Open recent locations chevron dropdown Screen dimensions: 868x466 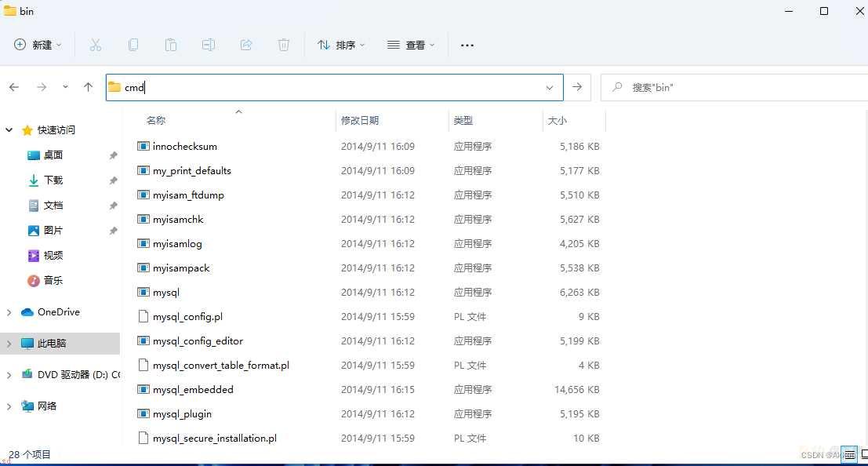[65, 87]
